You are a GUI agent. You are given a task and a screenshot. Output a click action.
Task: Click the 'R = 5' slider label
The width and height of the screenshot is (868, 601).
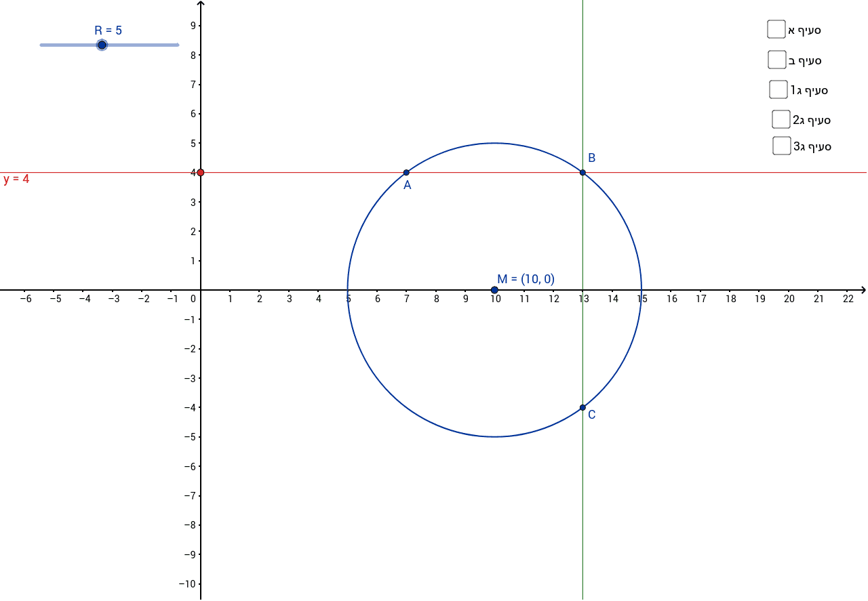coord(108,30)
